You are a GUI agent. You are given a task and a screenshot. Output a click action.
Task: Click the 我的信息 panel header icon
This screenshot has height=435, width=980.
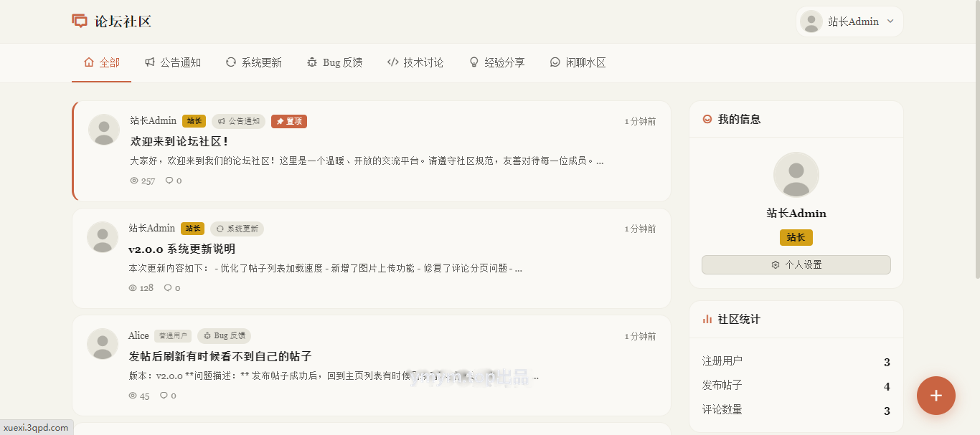point(707,119)
